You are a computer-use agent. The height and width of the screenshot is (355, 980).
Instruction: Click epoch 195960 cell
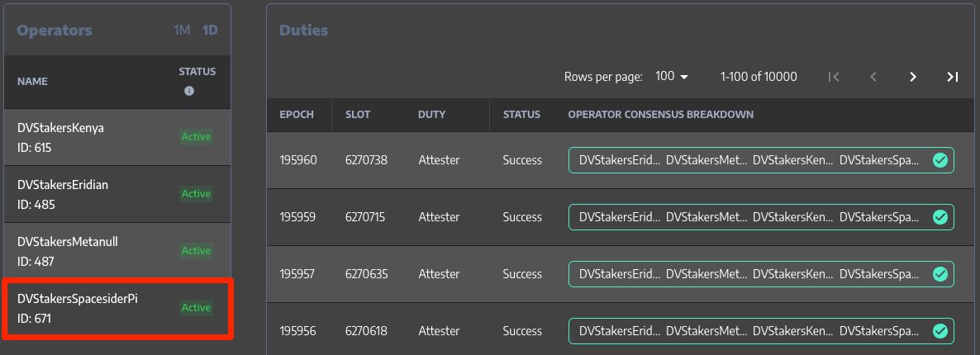(x=298, y=160)
